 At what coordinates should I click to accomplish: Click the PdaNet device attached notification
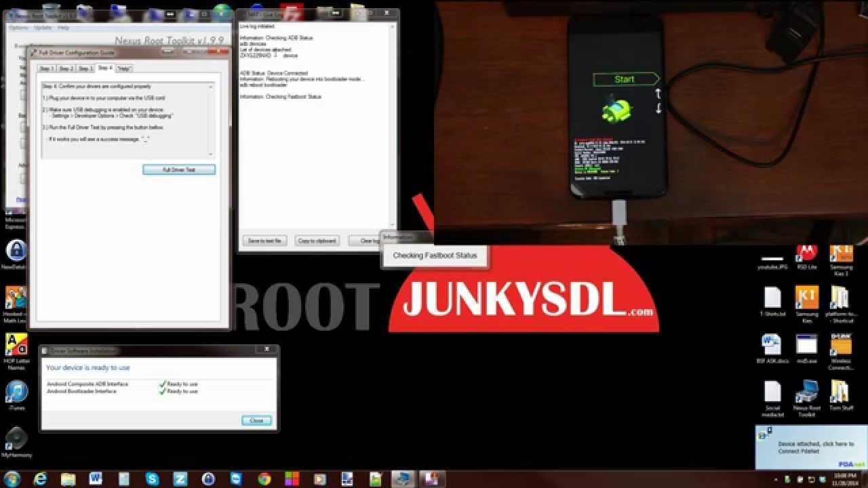[x=812, y=447]
